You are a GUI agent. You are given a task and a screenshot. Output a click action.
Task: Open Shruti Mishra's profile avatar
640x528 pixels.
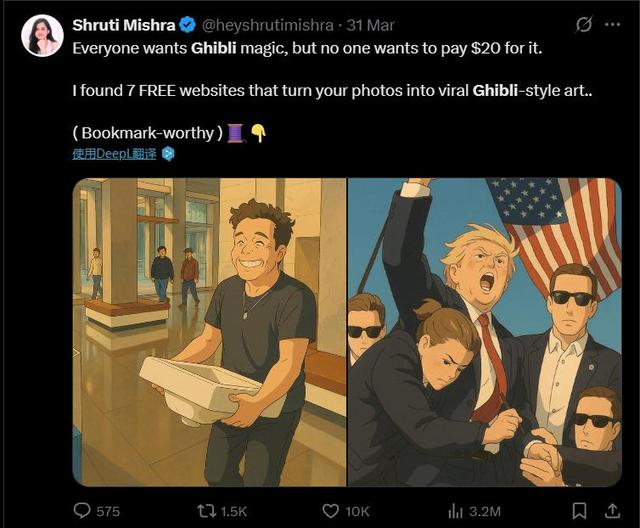coord(42,35)
